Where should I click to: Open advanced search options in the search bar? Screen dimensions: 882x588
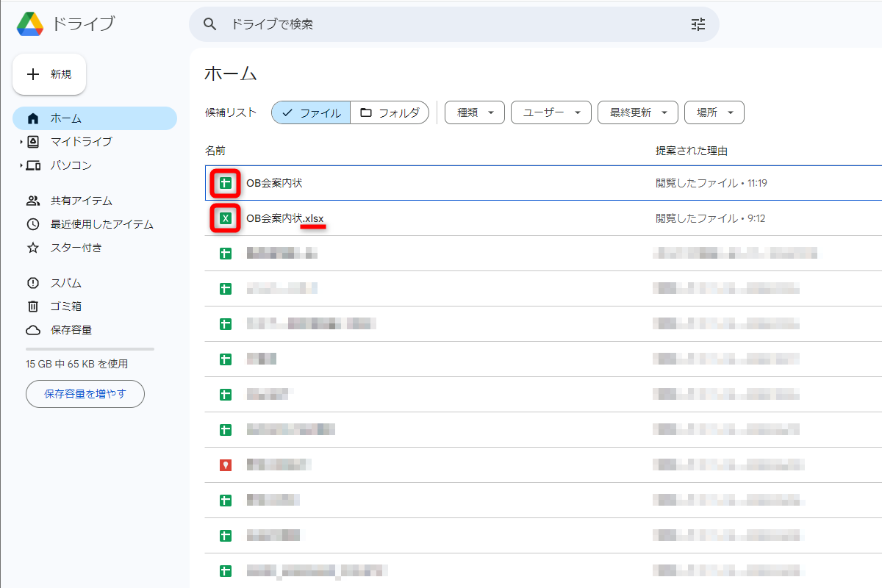(x=698, y=24)
